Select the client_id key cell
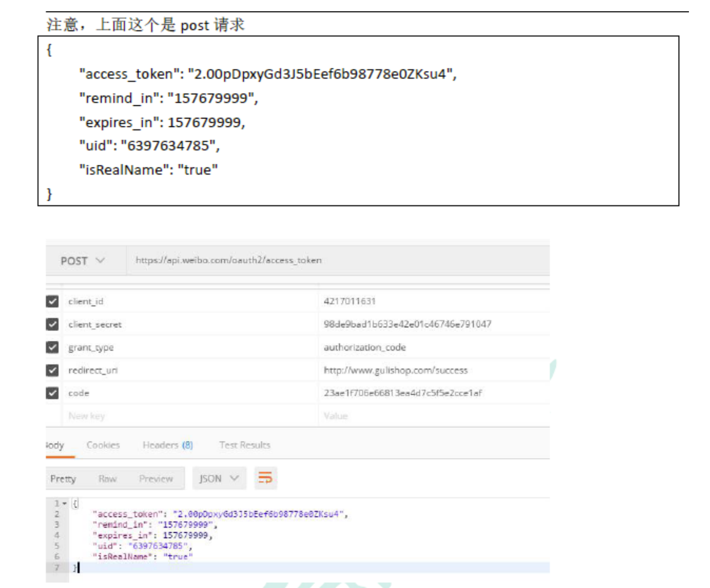 (190, 301)
